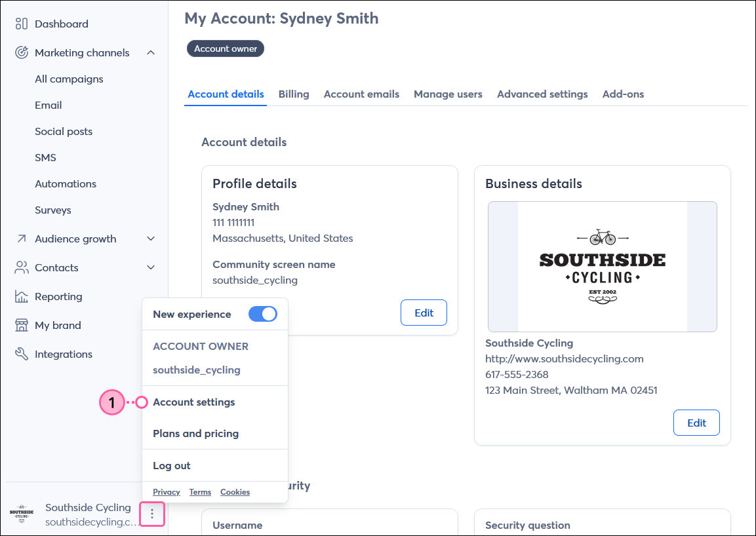
Task: Click the Southside Cycling sidebar logo
Action: tap(22, 514)
